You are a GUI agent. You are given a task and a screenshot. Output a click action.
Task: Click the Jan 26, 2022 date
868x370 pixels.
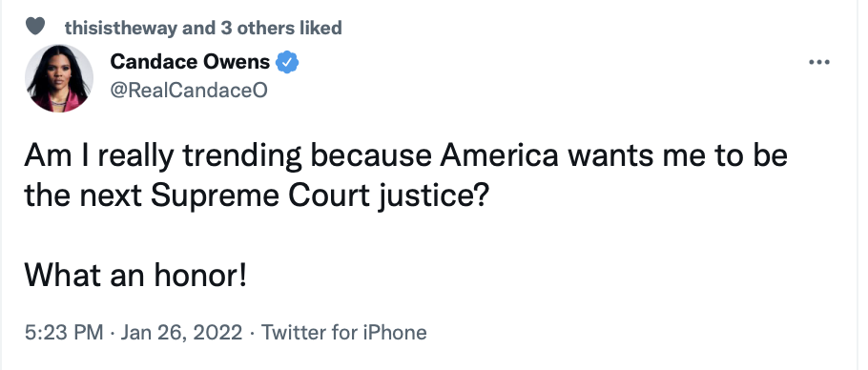click(181, 333)
